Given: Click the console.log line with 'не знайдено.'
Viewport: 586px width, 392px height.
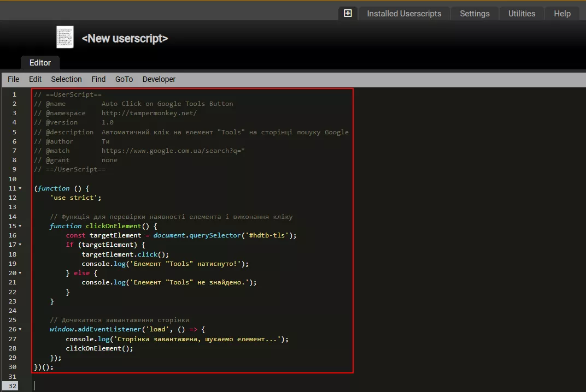Looking at the screenshot, I should [169, 283].
